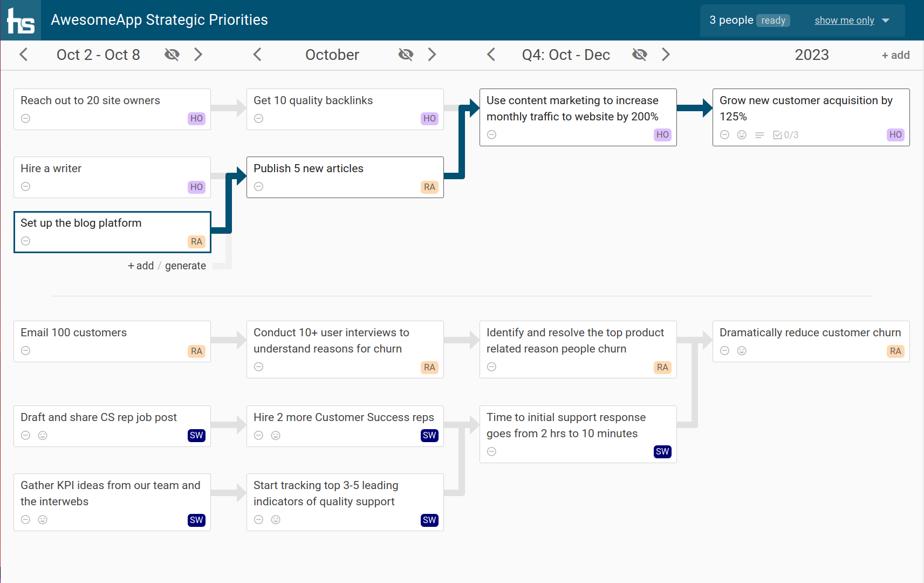
Task: Toggle visibility of Q4: Oct - Dec column
Action: coord(639,55)
